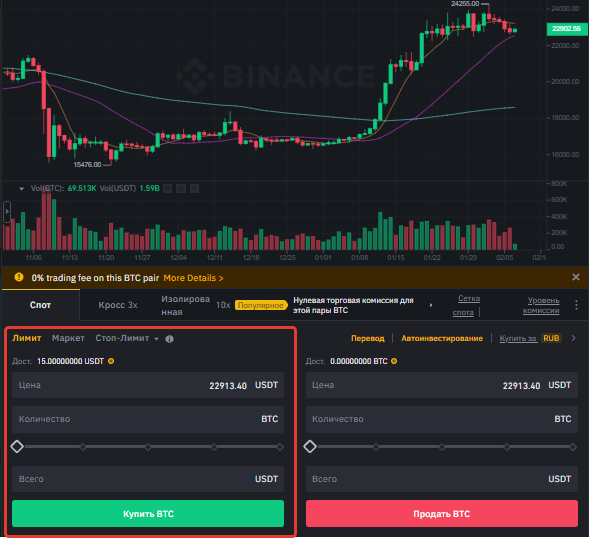Click the Продать BTC button
Image resolution: width=589 pixels, height=538 pixels.
coord(441,514)
